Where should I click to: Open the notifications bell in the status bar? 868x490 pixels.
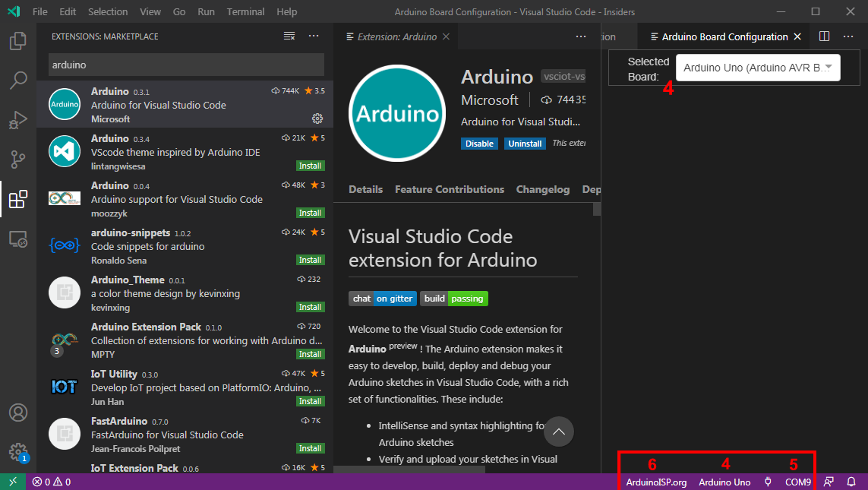(x=851, y=482)
